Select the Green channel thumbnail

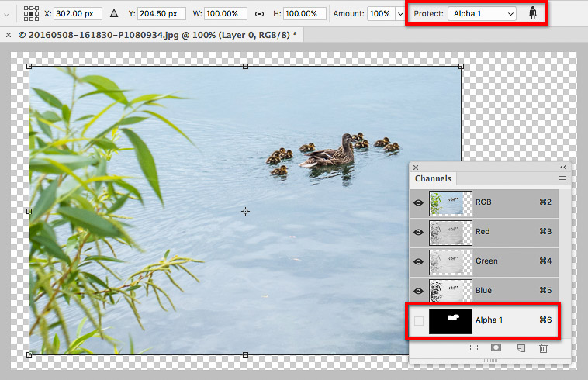click(x=451, y=262)
